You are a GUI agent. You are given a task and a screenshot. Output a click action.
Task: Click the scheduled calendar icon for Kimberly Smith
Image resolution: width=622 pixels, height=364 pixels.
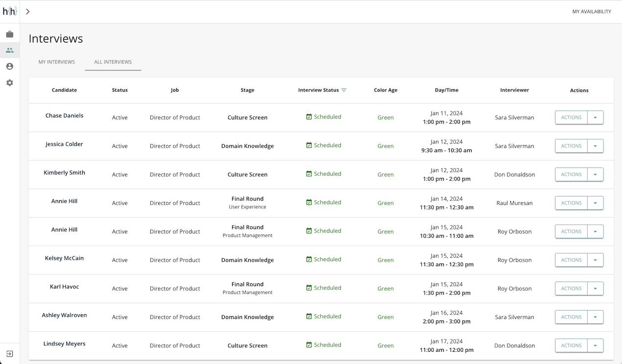(x=309, y=174)
